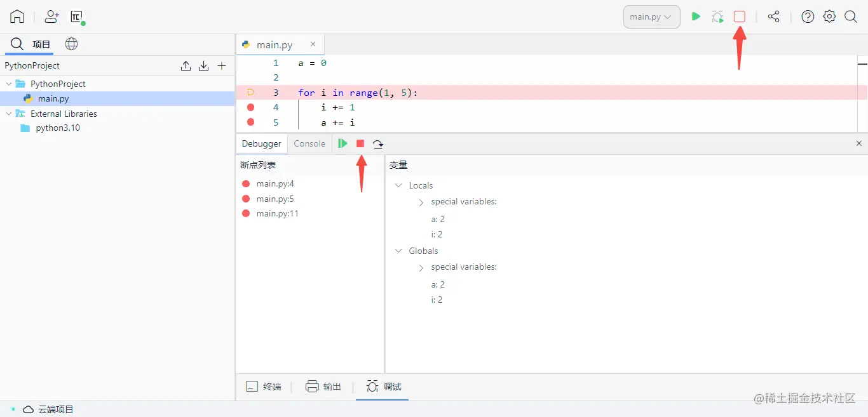Select the python3.10 library folder
868x417 pixels.
[58, 128]
